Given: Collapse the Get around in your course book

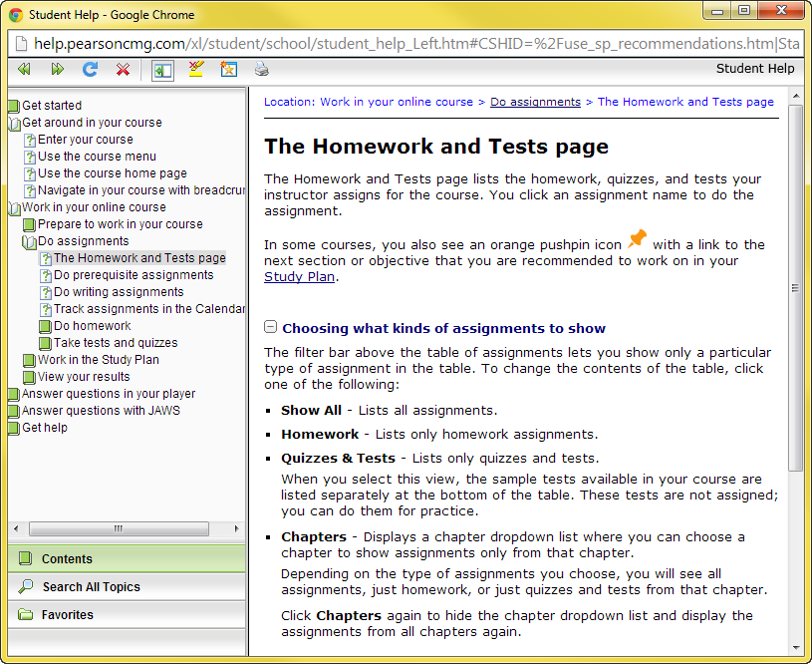Looking at the screenshot, I should 86,123.
